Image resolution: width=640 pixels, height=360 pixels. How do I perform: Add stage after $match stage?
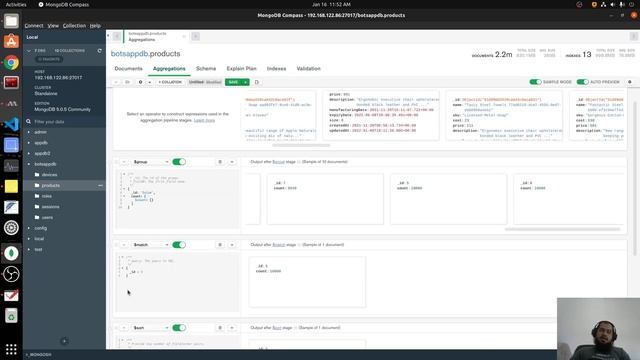click(232, 245)
